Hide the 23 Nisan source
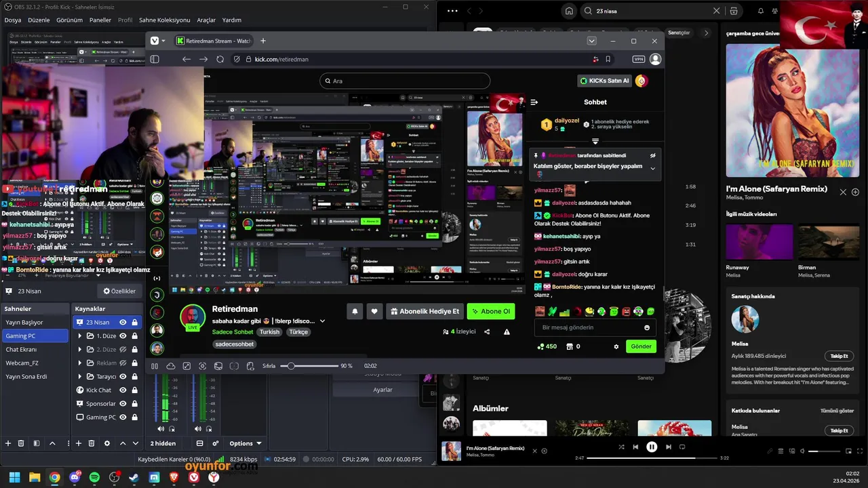Viewport: 868px width, 488px height. [x=123, y=322]
